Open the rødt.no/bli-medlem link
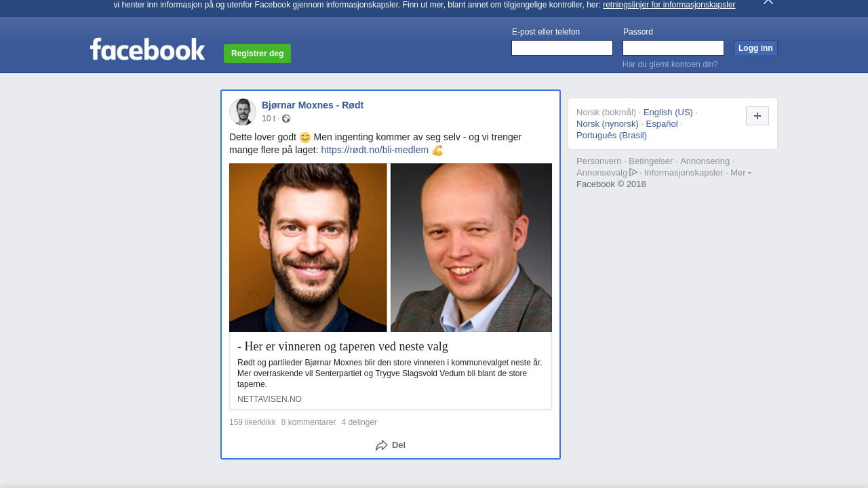The width and height of the screenshot is (868, 488). (x=375, y=150)
